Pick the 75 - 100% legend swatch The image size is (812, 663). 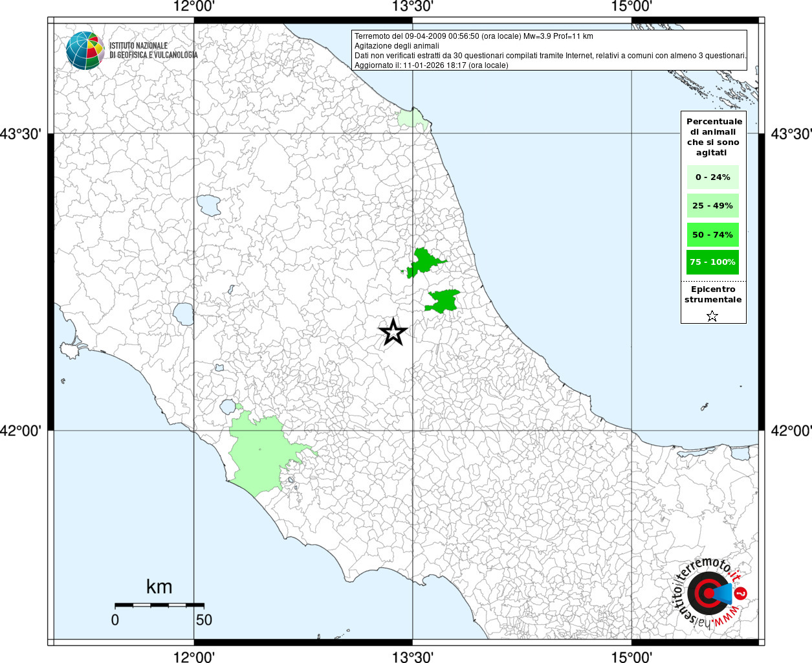point(712,262)
